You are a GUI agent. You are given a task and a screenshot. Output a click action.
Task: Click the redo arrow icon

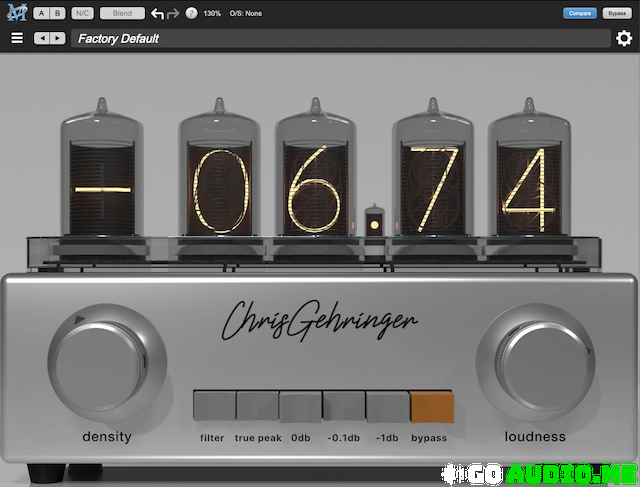click(x=173, y=14)
